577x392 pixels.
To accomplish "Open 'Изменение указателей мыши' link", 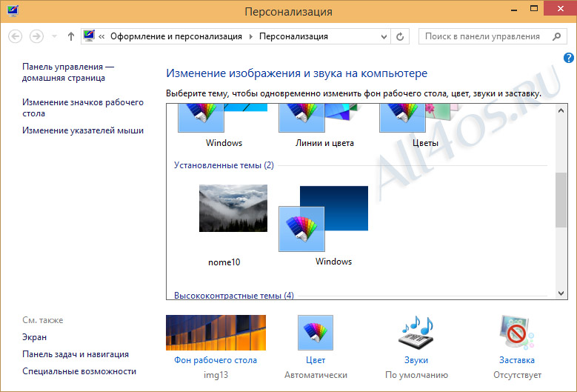I will tap(83, 130).
